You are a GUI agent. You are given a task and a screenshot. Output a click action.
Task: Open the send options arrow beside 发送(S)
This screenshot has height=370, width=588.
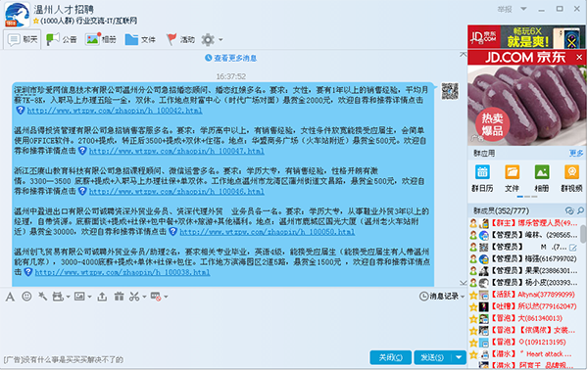click(459, 357)
